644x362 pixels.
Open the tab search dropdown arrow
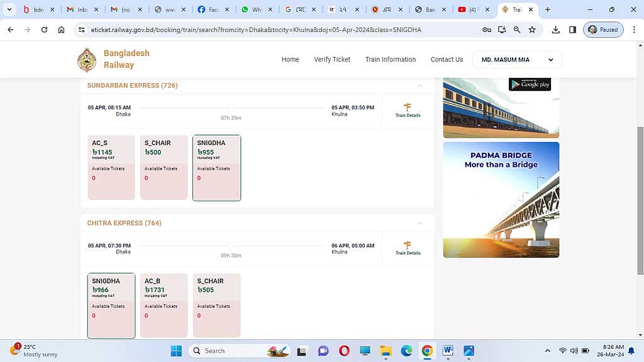click(9, 9)
